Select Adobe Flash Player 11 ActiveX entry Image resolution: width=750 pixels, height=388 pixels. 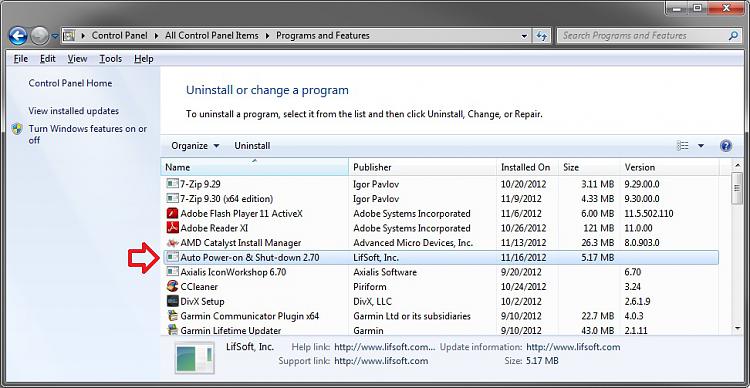point(242,213)
